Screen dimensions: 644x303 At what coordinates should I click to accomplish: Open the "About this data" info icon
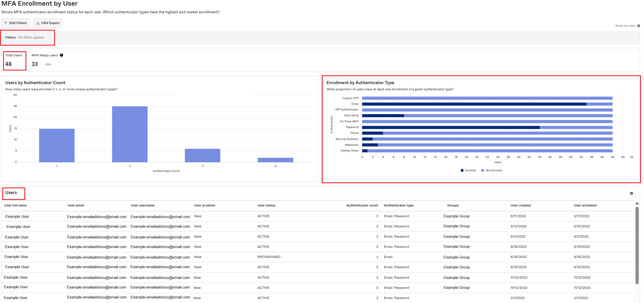[x=638, y=25]
